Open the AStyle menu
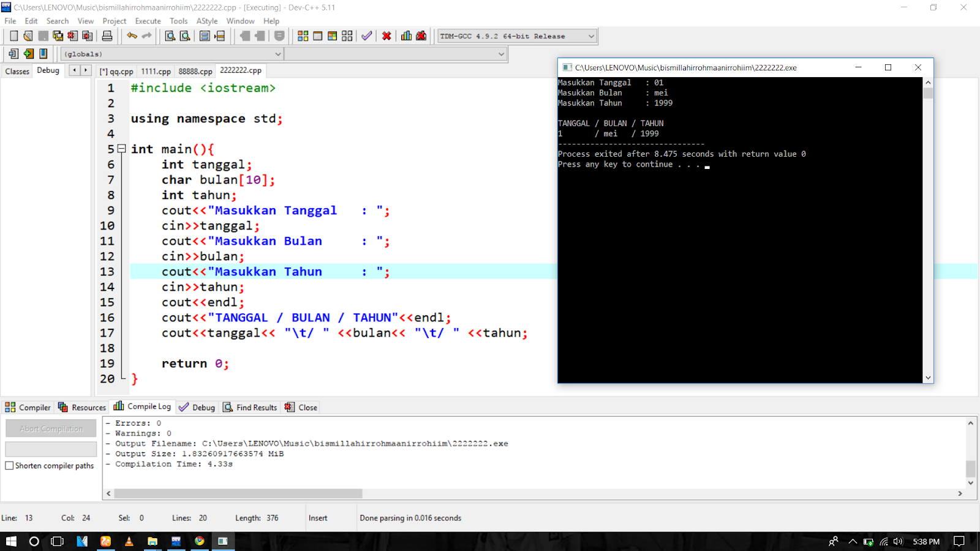 pos(207,21)
